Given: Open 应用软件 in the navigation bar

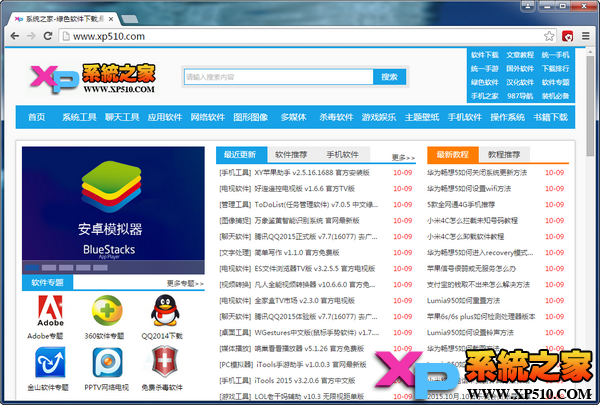Looking at the screenshot, I should tap(165, 117).
